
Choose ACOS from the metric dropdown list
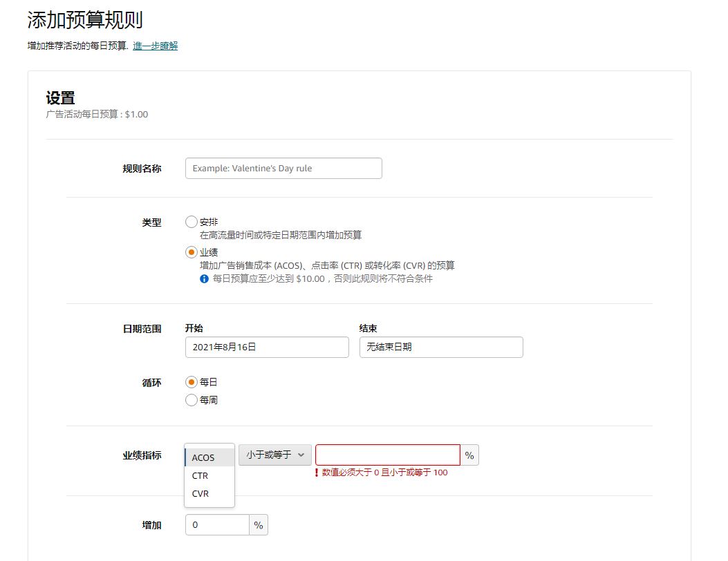point(209,457)
